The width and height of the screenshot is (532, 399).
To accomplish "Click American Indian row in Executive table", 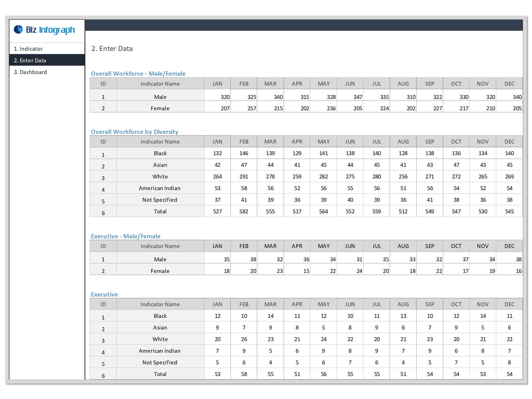I will pyautogui.click(x=160, y=351).
